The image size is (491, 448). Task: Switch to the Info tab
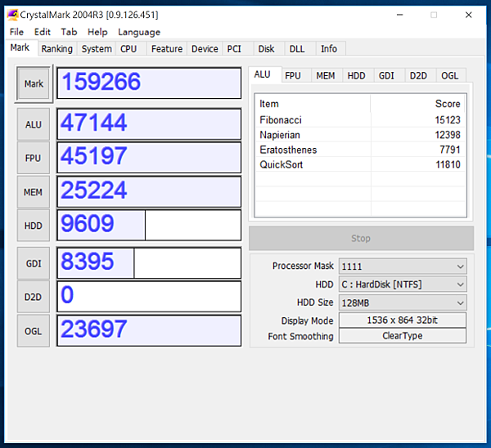[329, 49]
